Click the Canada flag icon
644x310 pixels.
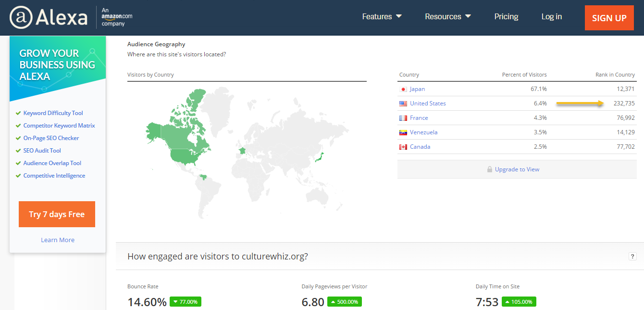403,147
